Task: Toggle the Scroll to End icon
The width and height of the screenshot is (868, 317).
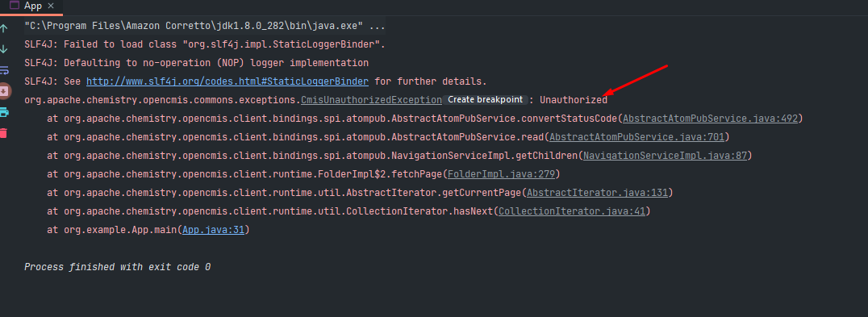Action: click(x=4, y=90)
